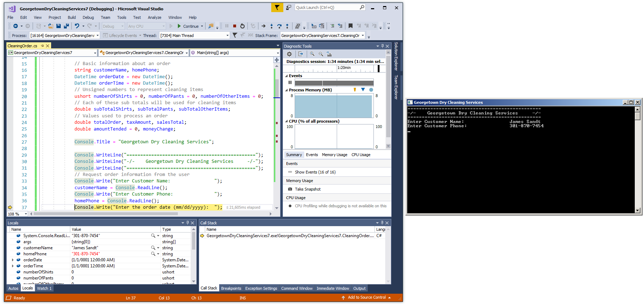The image size is (644, 304).
Task: Click Add to Source Control
Action: coord(366,298)
